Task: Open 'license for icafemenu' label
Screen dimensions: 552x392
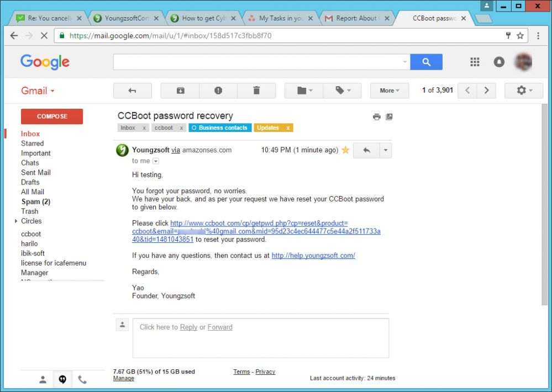Action: [54, 263]
